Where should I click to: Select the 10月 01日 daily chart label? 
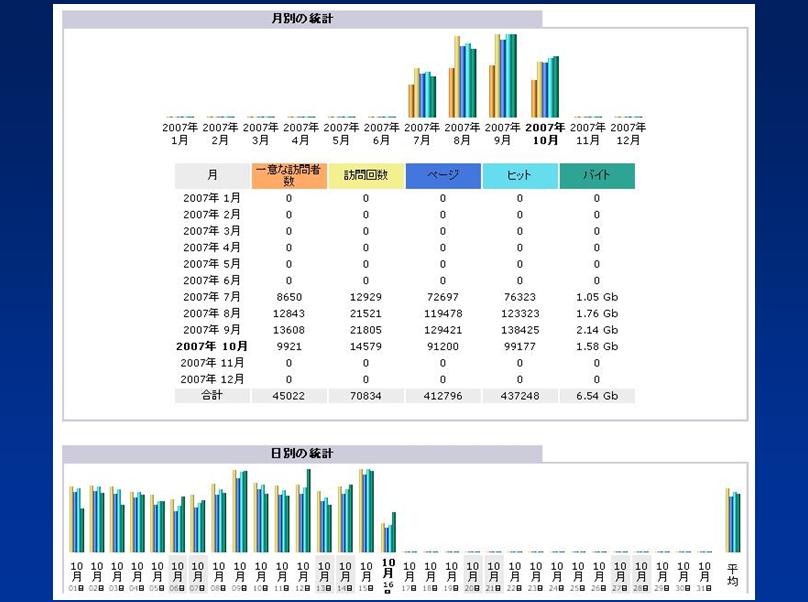tap(76, 573)
